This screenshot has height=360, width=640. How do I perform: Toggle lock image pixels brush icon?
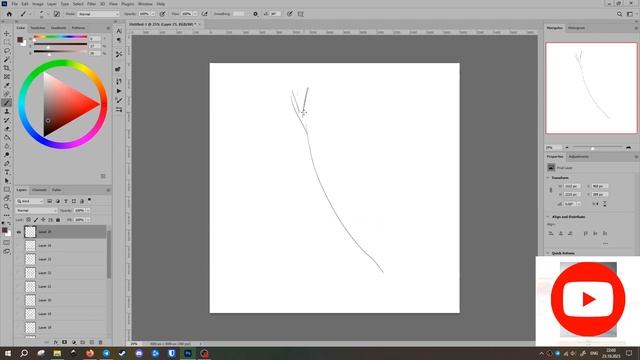pyautogui.click(x=36, y=220)
